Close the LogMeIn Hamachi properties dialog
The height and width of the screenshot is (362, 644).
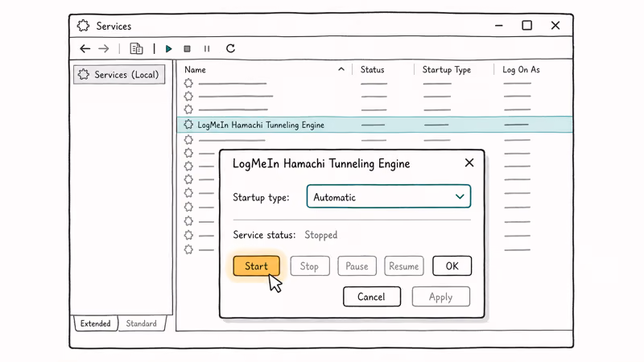[x=469, y=163]
